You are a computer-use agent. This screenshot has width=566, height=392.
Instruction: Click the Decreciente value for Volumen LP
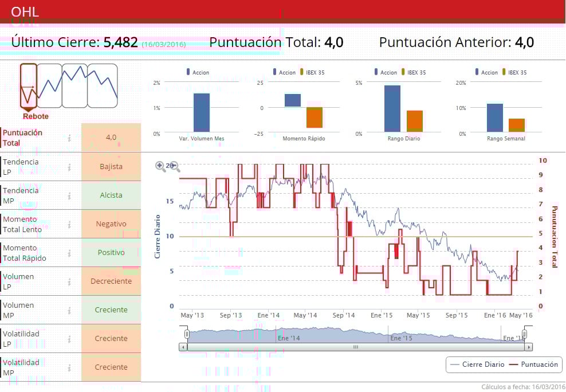pos(111,281)
